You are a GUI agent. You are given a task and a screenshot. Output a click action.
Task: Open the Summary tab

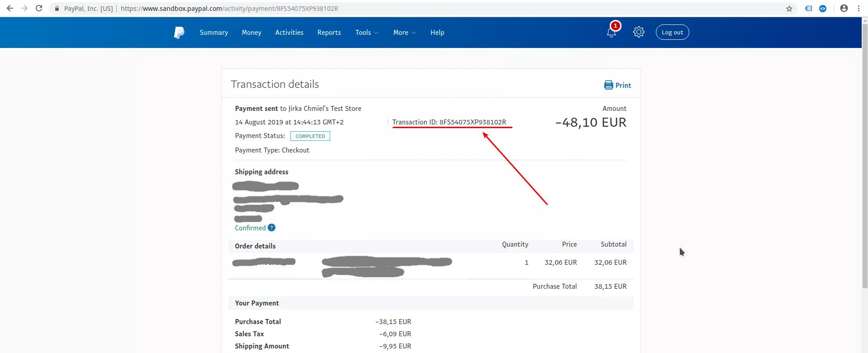pyautogui.click(x=214, y=33)
